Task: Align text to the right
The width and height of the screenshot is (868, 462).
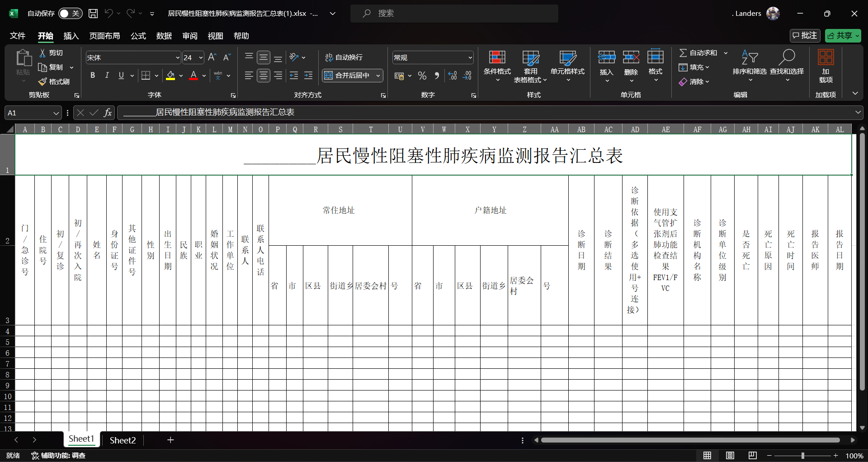Action: [278, 76]
